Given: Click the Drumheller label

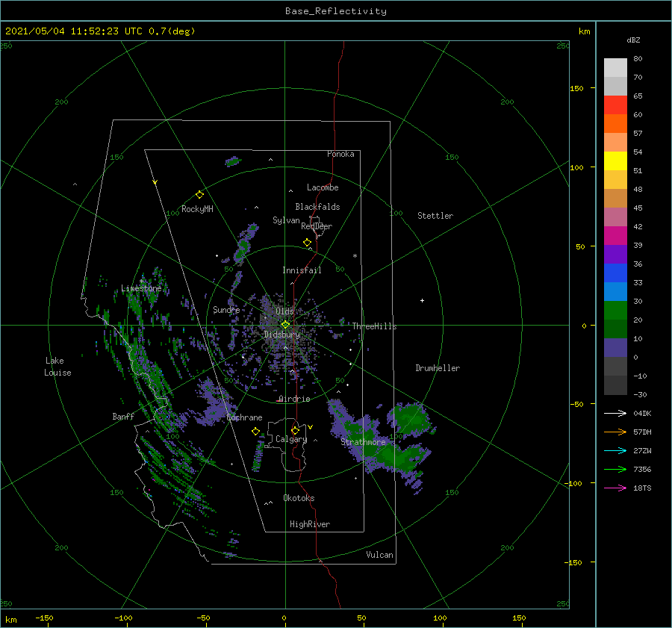Looking at the screenshot, I should [438, 368].
